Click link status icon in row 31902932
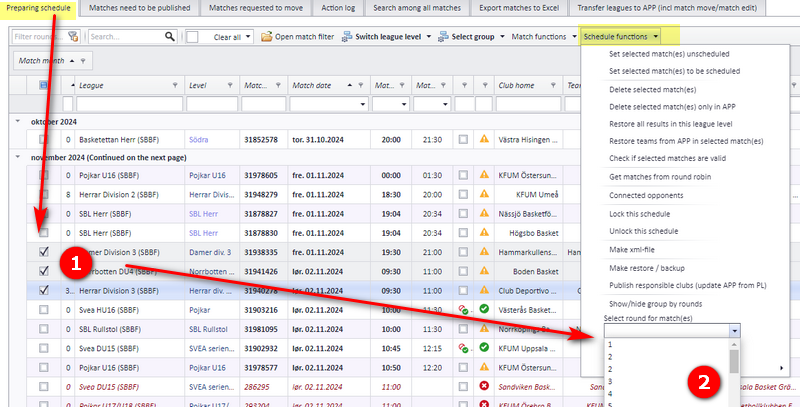Viewport: 800px width, 407px height. (463, 348)
